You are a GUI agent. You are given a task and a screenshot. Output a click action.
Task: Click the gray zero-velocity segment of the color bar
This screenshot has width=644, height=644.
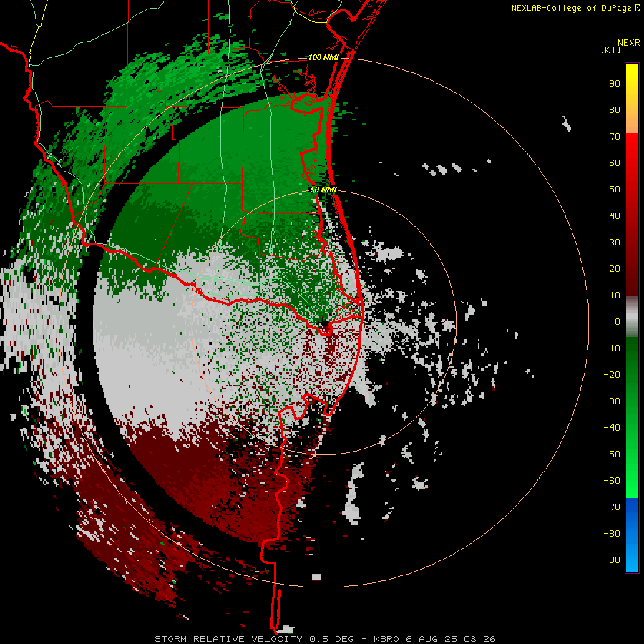pyautogui.click(x=632, y=317)
